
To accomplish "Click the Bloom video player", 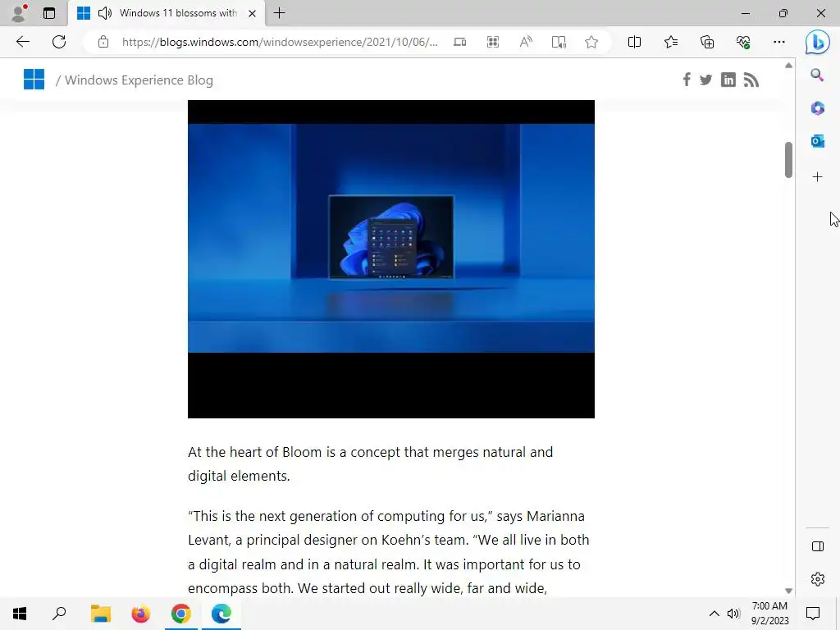I will click(391, 258).
